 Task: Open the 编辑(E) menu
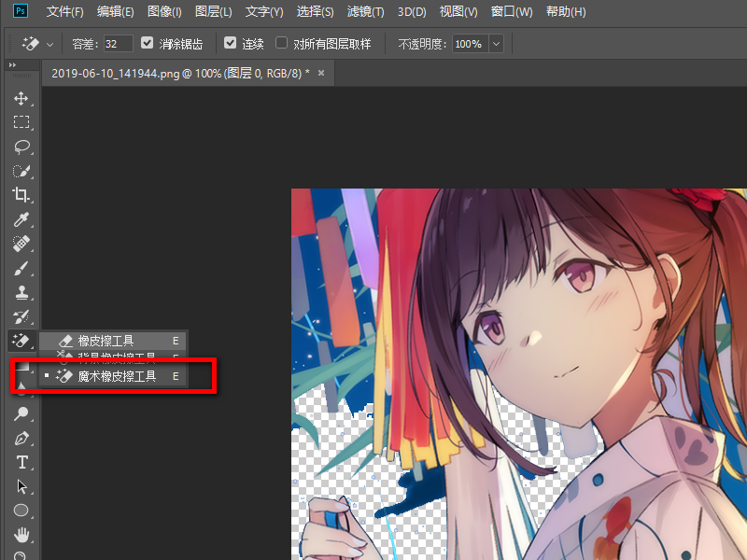click(115, 11)
